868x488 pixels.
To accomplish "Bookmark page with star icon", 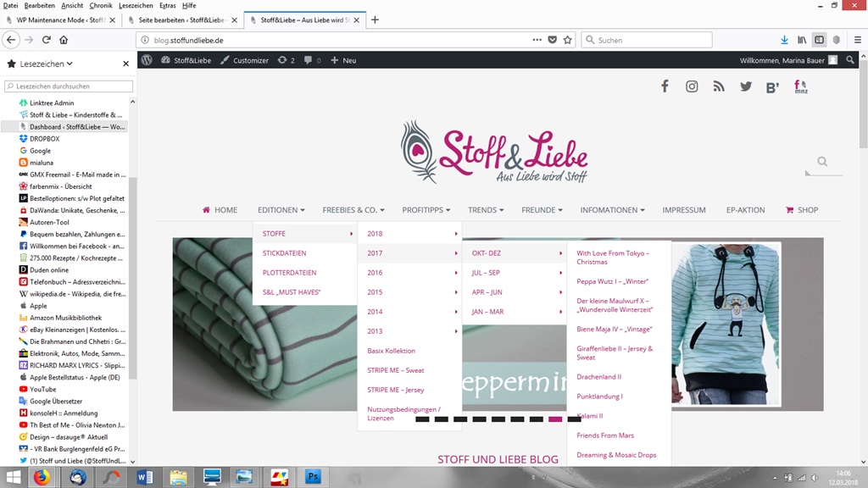I will coord(567,40).
